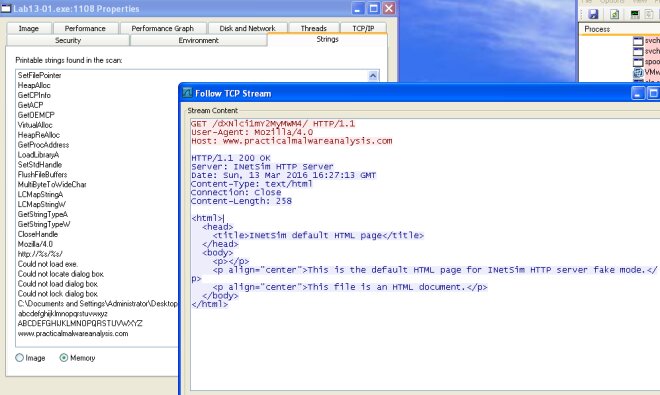This screenshot has height=395, width=660.
Task: Open the Performance tab
Action: tap(85, 28)
